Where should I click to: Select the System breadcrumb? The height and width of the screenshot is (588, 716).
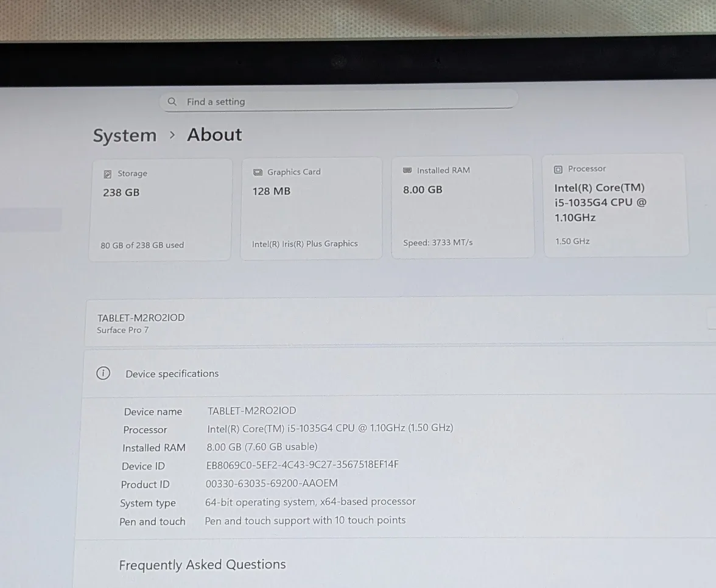124,135
